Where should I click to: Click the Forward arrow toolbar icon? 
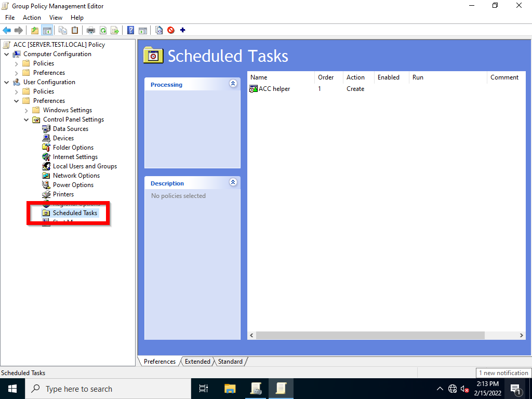19,30
